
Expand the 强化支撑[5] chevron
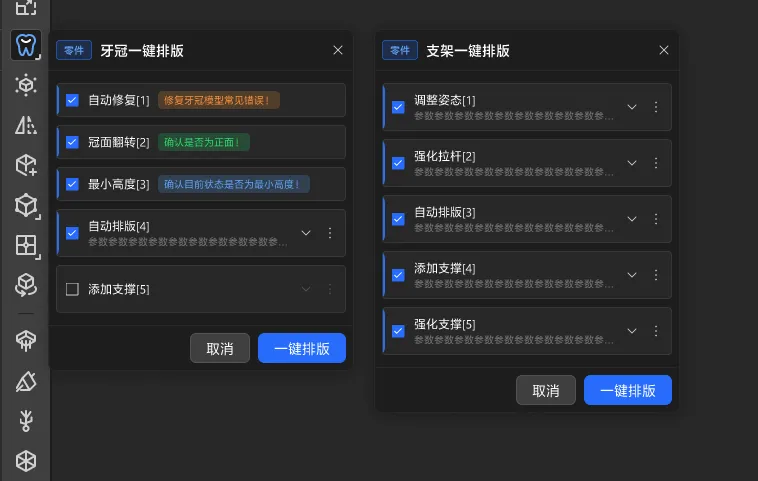[632, 330]
